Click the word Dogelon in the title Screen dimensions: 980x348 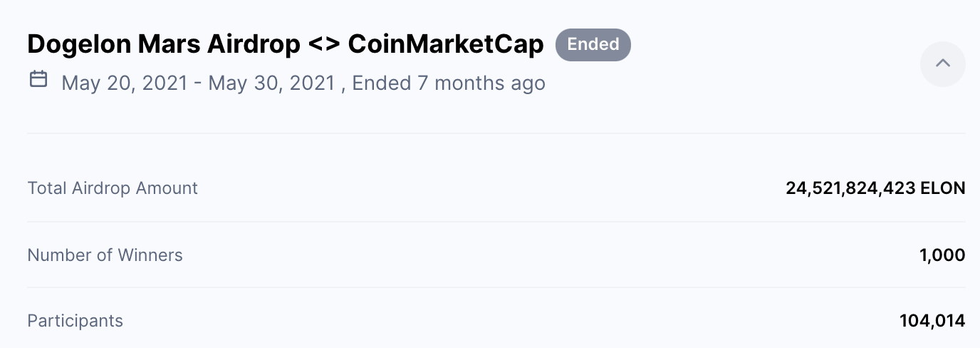tap(79, 45)
